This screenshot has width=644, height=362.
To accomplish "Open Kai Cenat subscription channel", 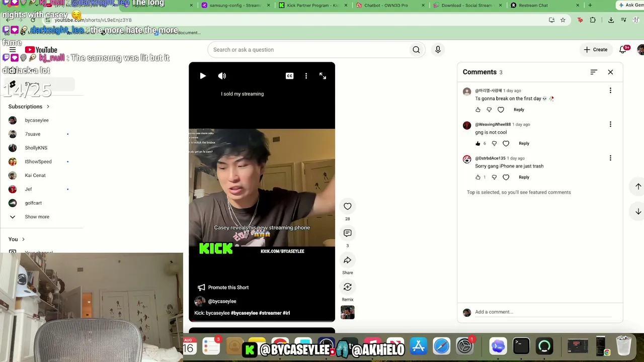I will (x=35, y=175).
